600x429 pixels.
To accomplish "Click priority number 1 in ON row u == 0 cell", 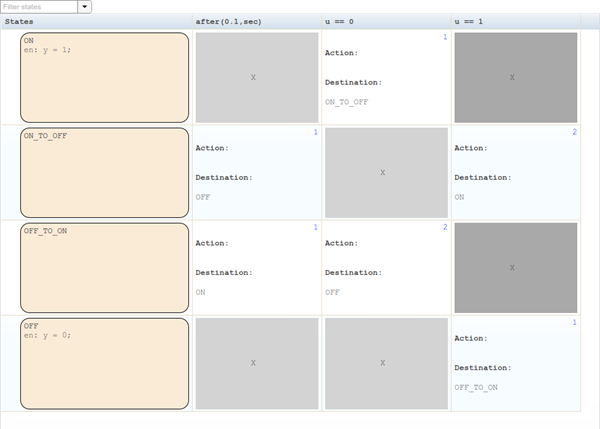I will pos(445,37).
